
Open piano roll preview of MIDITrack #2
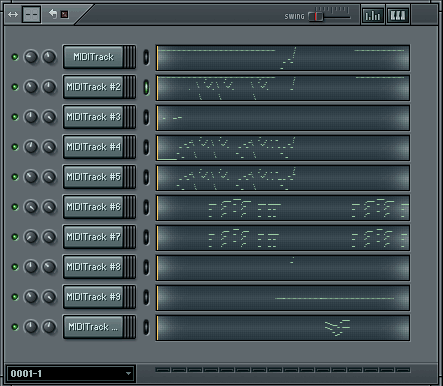[x=283, y=88]
